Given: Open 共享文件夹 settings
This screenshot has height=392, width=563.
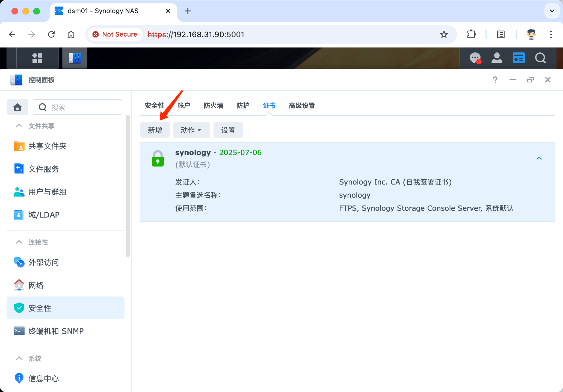Looking at the screenshot, I should coord(47,146).
